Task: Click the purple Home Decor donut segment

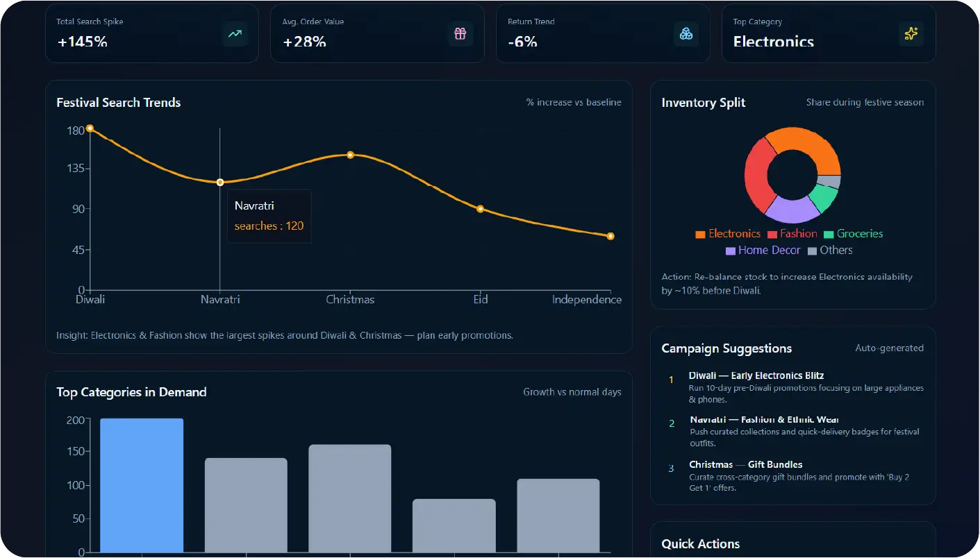Action: [x=792, y=209]
